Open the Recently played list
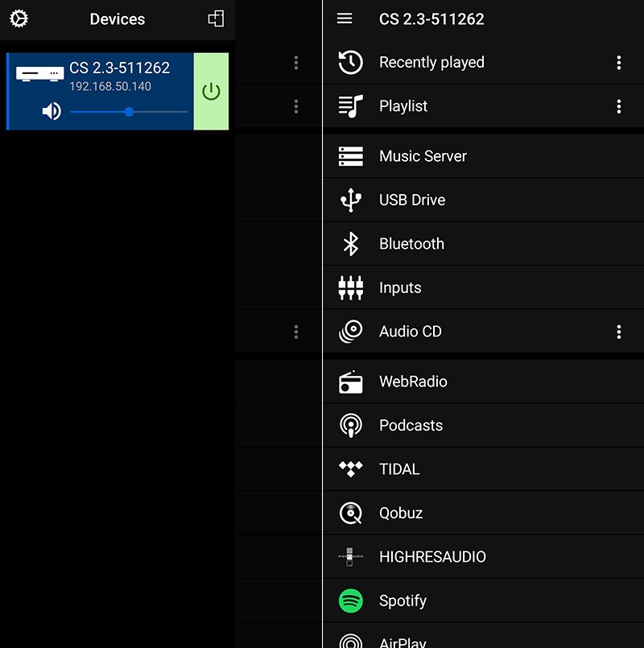644x648 pixels. point(483,63)
